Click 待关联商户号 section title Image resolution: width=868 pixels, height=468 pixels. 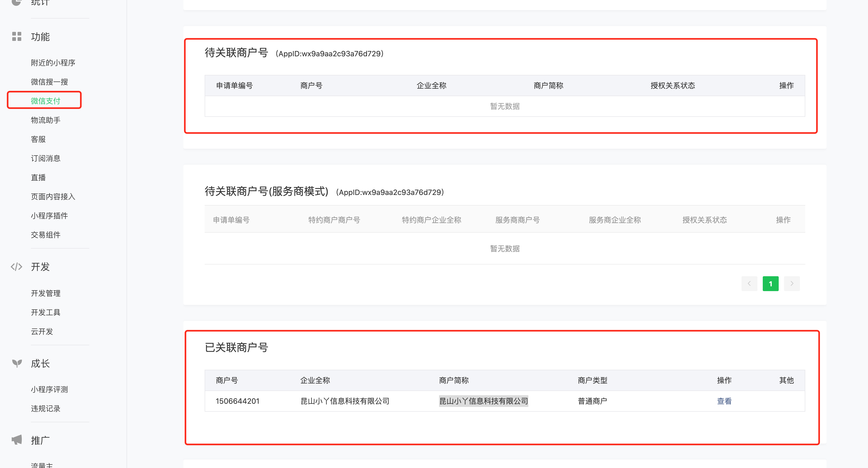point(236,53)
